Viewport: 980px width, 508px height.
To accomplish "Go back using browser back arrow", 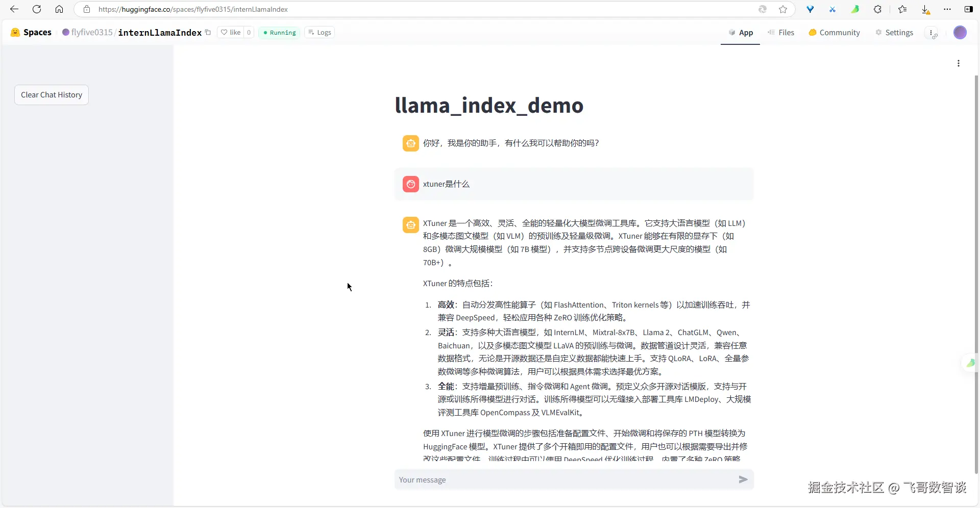I will pos(14,9).
